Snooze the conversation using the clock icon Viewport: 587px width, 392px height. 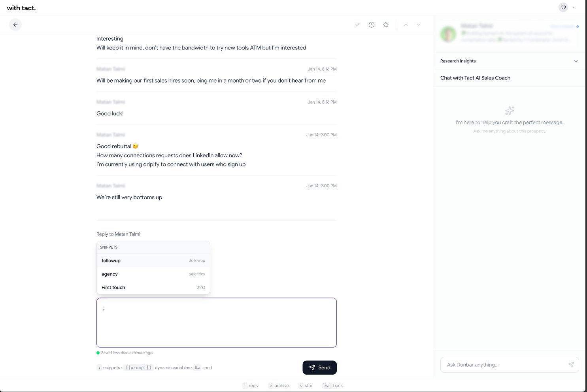click(x=372, y=24)
